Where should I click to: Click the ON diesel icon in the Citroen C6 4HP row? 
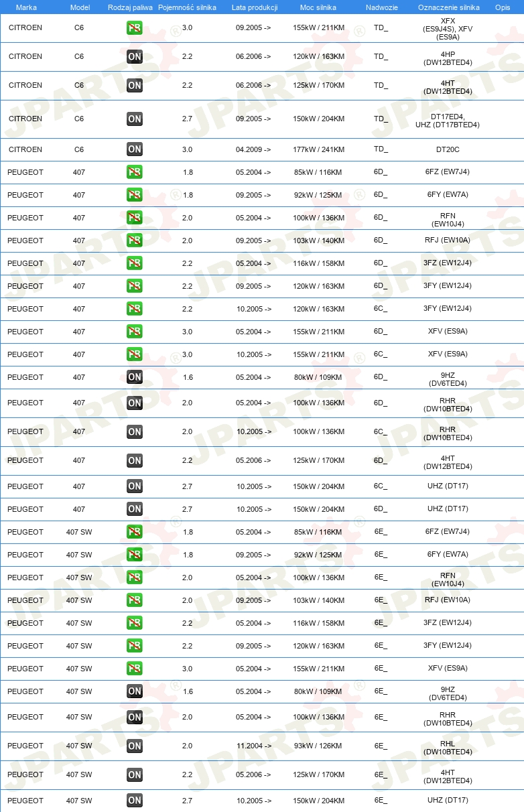[134, 57]
